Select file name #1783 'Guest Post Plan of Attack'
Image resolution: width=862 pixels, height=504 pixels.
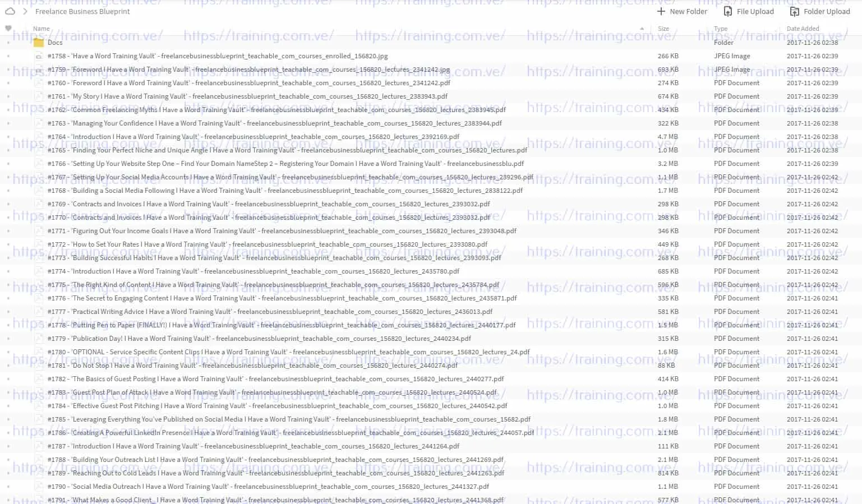click(x=272, y=392)
